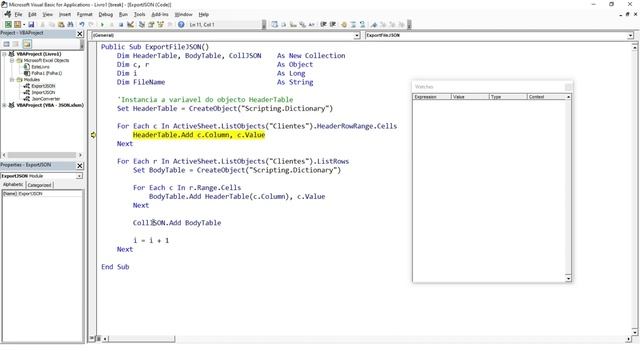Toggle Design Mode icon
The width and height of the screenshot is (640, 360).
click(130, 24)
